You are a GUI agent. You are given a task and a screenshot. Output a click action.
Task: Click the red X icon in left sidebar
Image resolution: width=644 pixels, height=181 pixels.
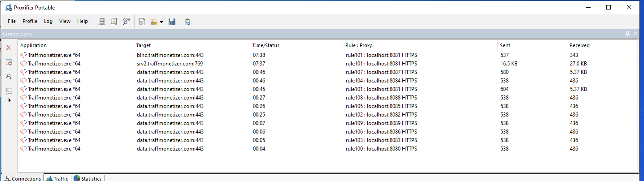[x=9, y=48]
